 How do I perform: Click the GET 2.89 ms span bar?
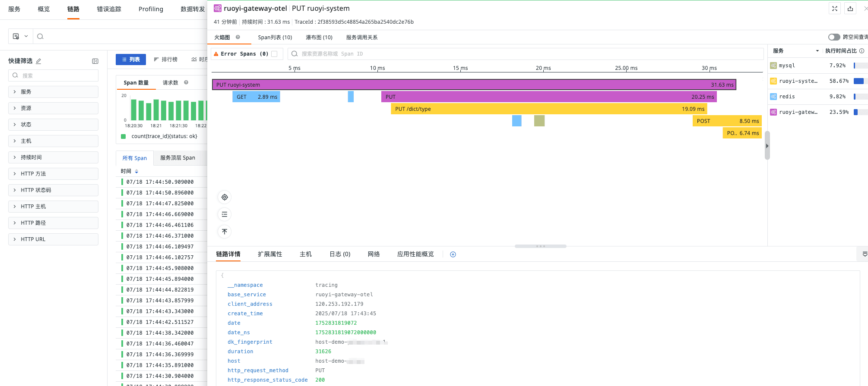pos(257,97)
